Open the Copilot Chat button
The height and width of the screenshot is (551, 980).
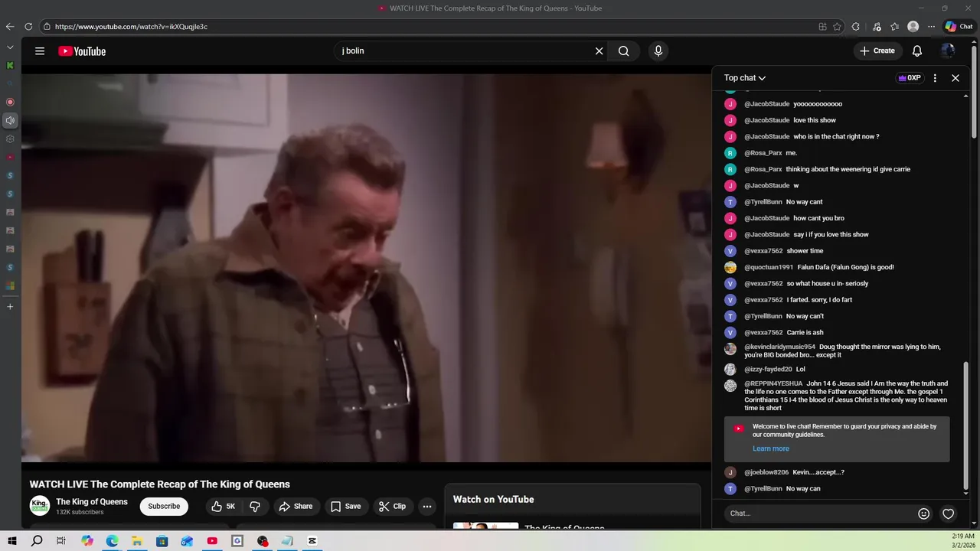pyautogui.click(x=959, y=27)
